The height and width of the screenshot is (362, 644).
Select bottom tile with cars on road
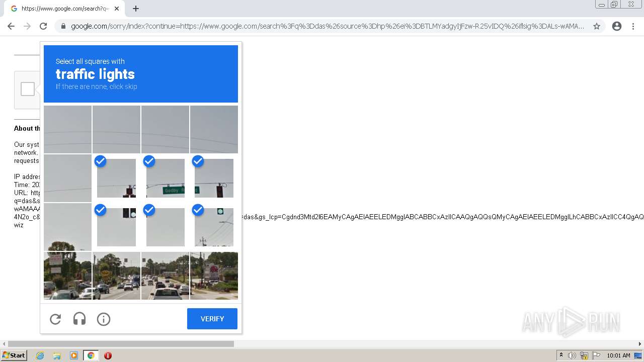tap(165, 276)
